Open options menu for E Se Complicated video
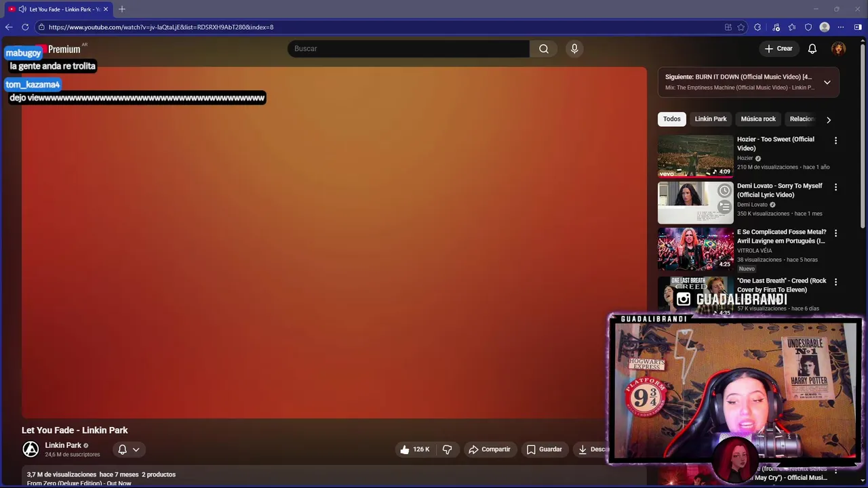Screen dimensions: 868x488 click(x=835, y=233)
